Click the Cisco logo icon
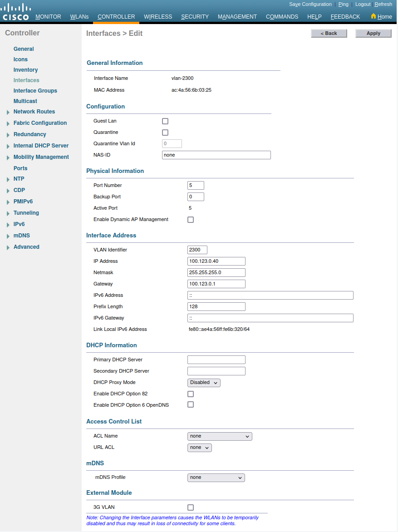 tap(15, 12)
